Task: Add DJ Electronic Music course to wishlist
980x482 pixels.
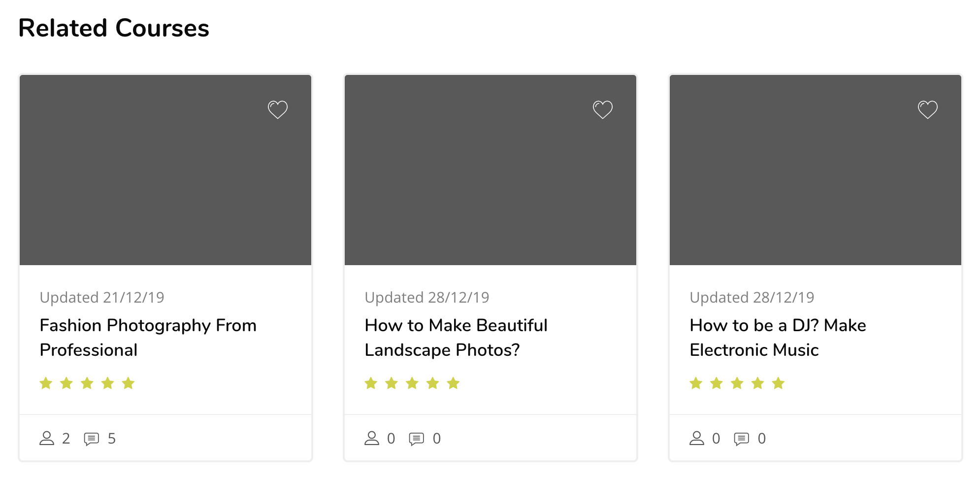Action: click(x=928, y=109)
